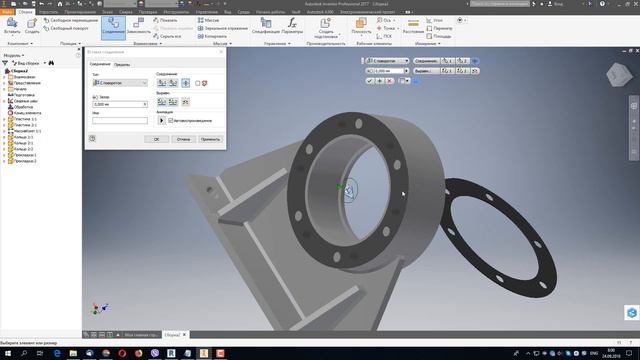Click the ПСК (UCS) work feature
Viewport: 640px width, 360px height.
click(x=384, y=36)
